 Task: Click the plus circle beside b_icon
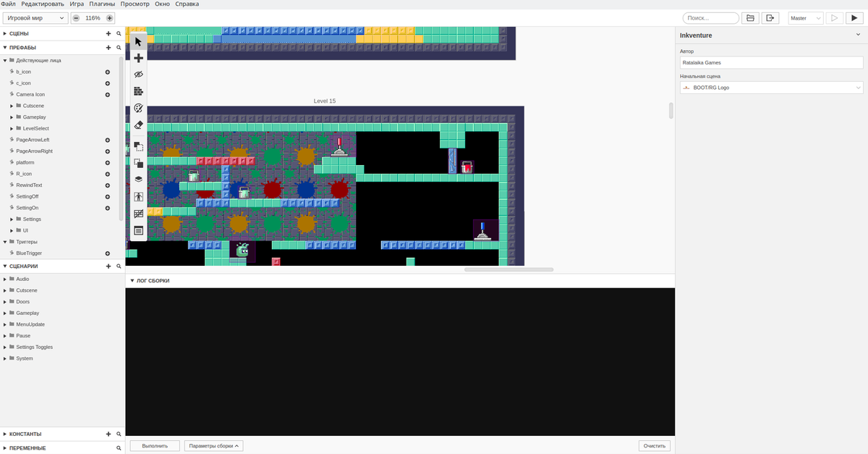(x=108, y=72)
